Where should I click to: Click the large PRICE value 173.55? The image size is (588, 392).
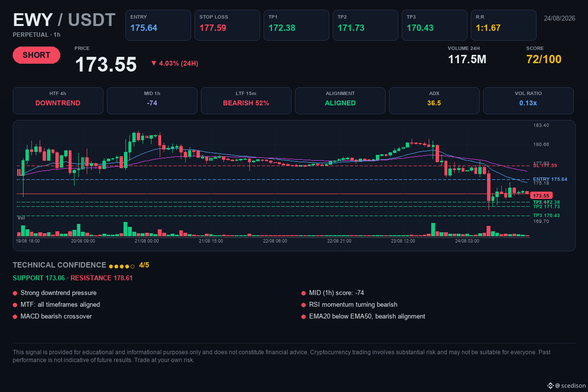click(x=106, y=64)
